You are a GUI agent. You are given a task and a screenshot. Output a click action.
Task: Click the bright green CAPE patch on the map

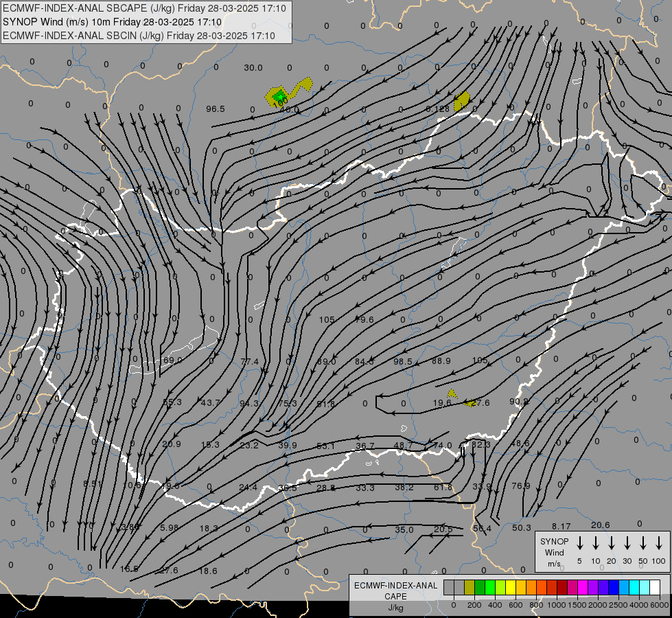[x=279, y=95]
